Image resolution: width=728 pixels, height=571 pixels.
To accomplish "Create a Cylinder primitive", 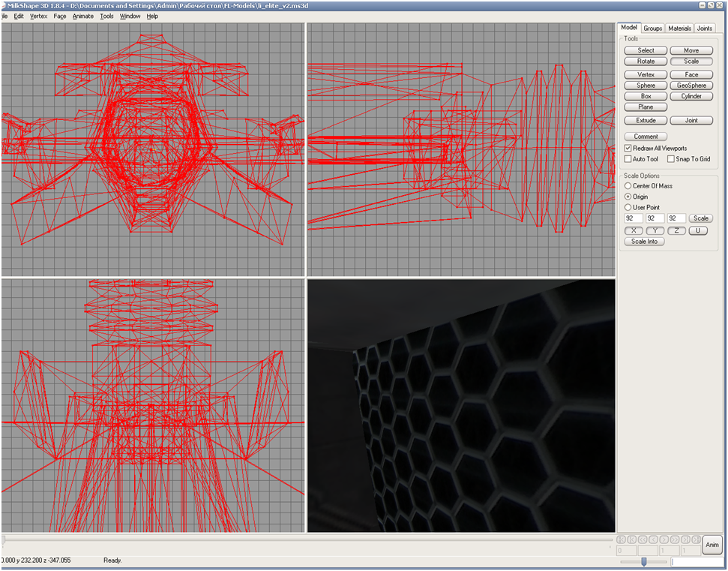I will [691, 96].
